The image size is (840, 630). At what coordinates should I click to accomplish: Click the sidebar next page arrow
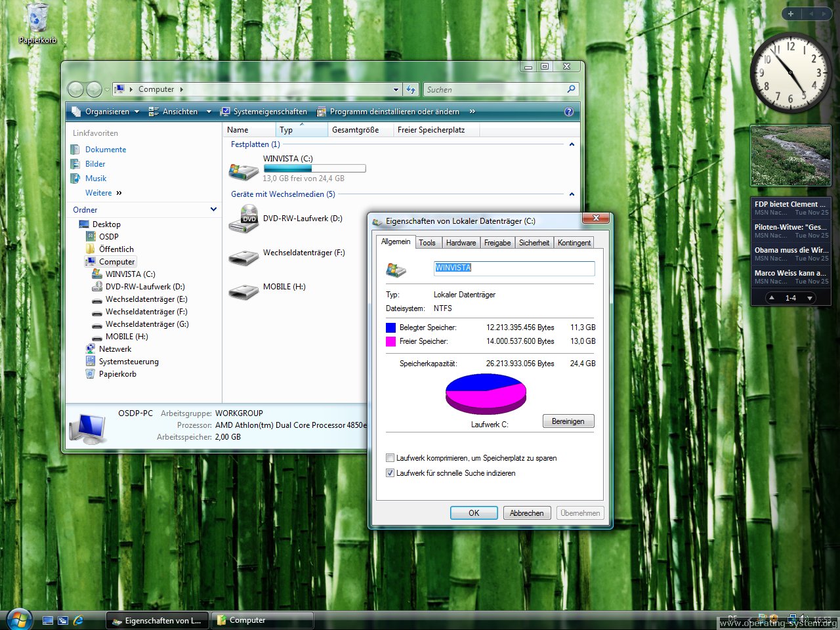coord(824,14)
